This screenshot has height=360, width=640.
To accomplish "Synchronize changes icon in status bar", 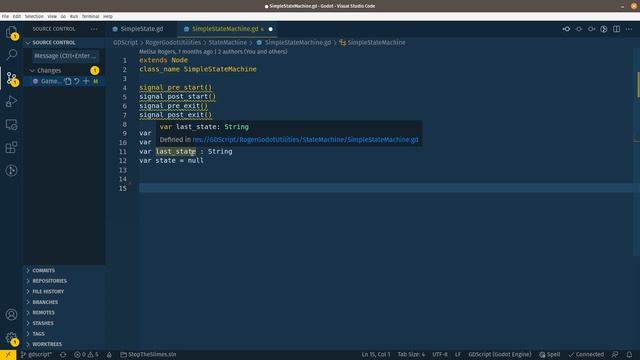I will (63, 355).
